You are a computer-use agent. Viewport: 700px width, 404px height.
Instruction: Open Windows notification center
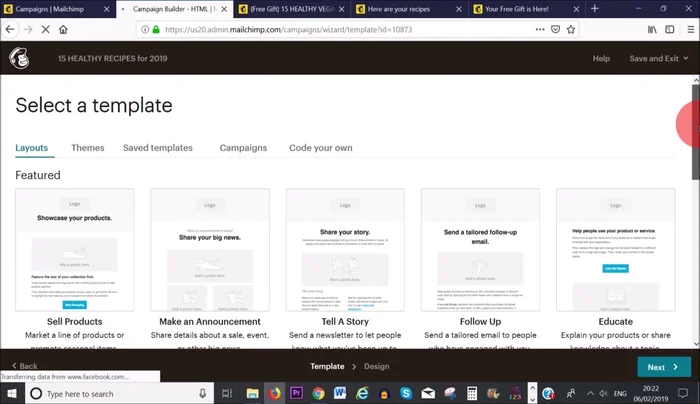coord(683,393)
